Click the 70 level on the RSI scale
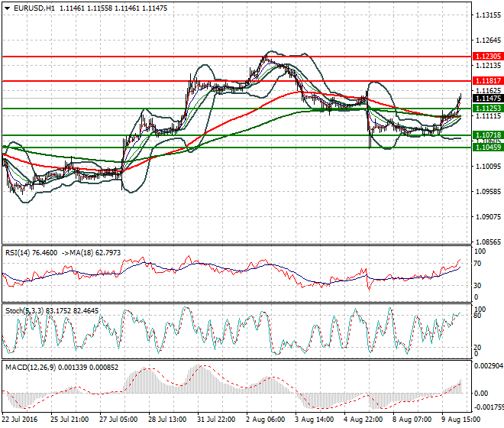Viewport: 504px width, 428px height. [x=479, y=263]
